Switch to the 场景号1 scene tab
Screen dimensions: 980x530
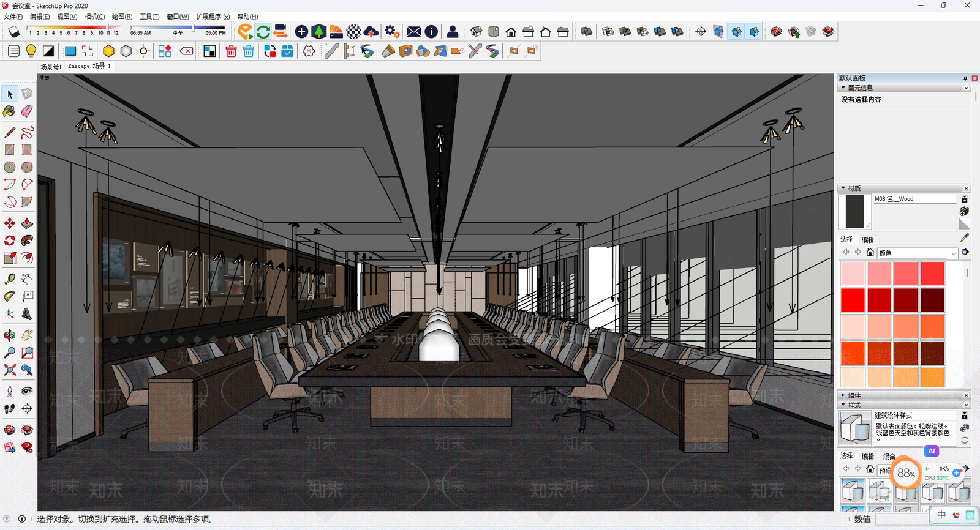[51, 66]
